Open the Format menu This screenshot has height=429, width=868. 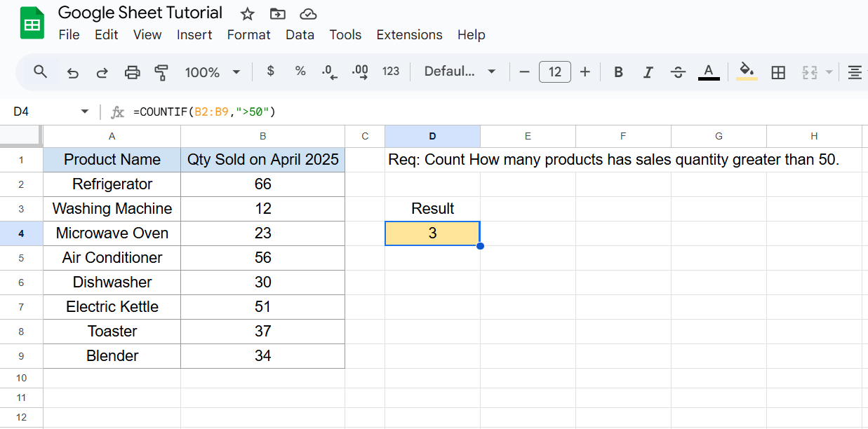pyautogui.click(x=248, y=35)
